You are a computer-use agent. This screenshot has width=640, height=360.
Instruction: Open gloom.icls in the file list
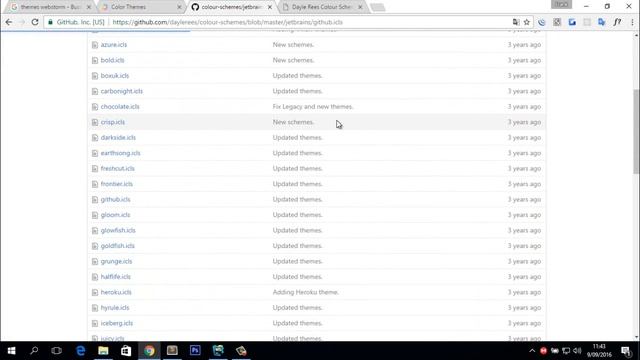116,215
